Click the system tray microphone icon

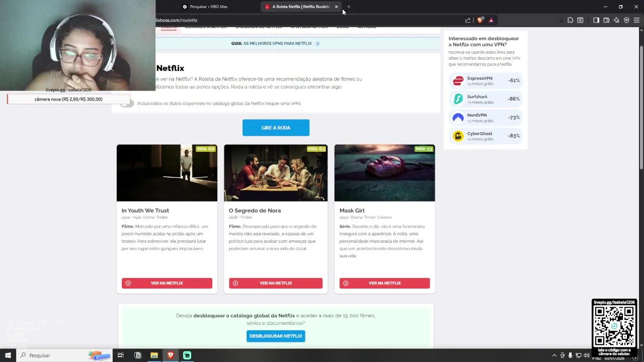coord(571,355)
